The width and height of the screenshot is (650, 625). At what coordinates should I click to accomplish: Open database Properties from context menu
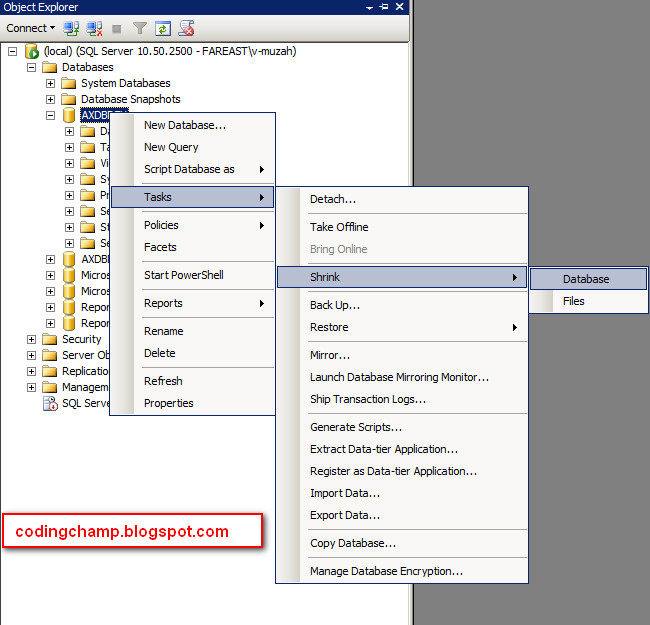(192, 403)
